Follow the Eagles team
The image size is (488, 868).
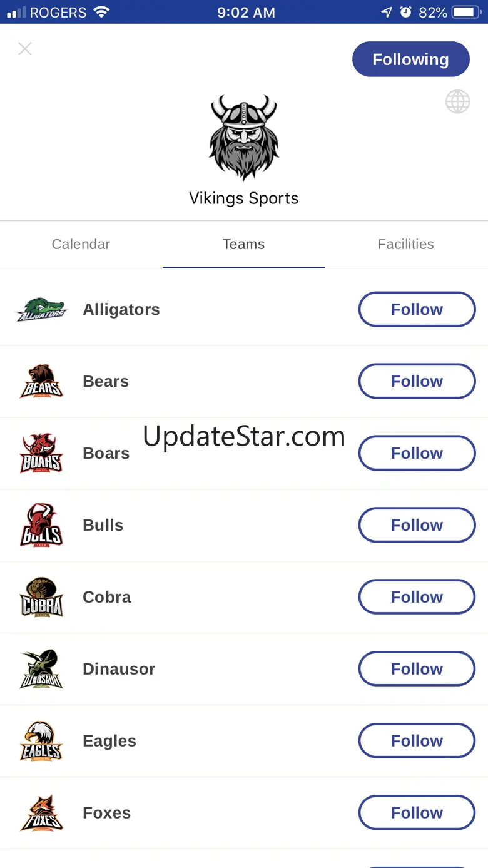(417, 741)
